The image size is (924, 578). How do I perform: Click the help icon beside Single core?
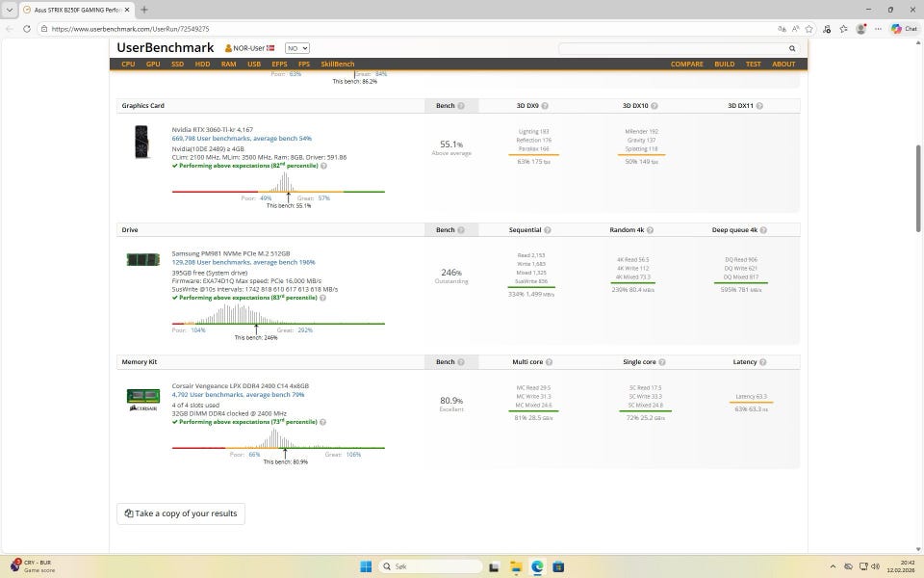(x=662, y=362)
